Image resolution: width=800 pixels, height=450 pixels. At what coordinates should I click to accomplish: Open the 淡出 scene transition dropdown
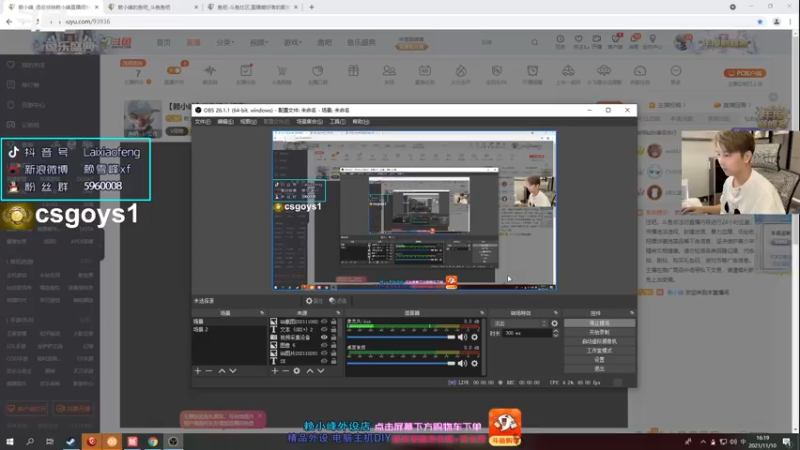click(519, 323)
